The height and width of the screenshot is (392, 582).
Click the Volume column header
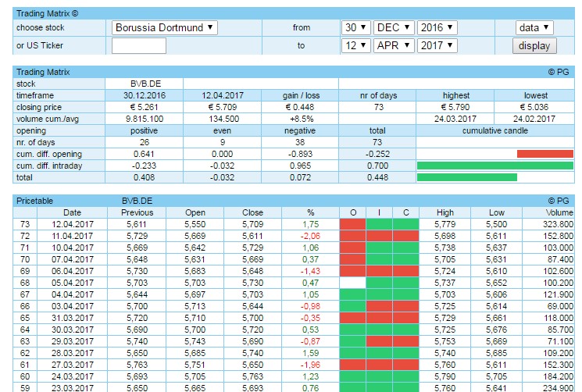559,212
